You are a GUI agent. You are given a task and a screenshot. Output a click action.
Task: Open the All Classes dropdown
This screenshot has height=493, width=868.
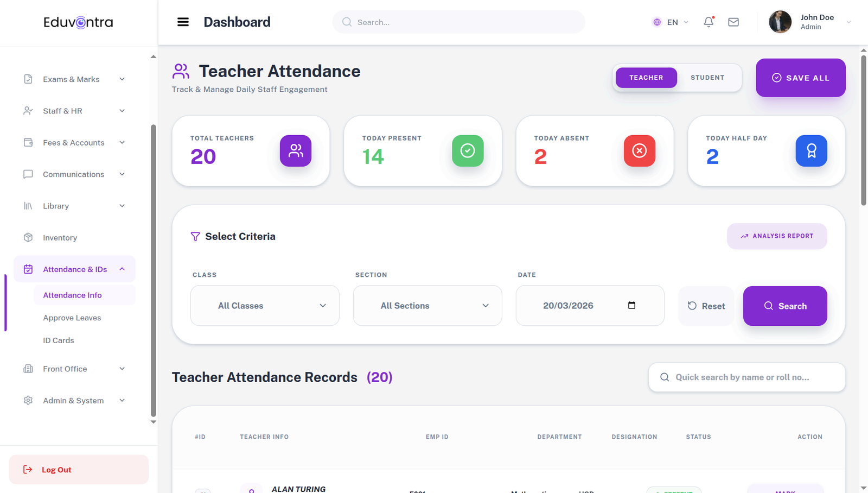(264, 306)
